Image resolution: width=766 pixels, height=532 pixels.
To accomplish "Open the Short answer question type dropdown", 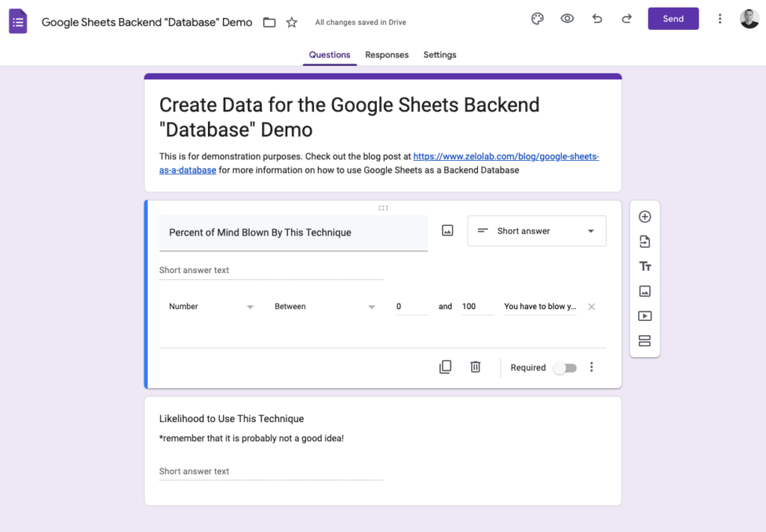I will pyautogui.click(x=537, y=231).
